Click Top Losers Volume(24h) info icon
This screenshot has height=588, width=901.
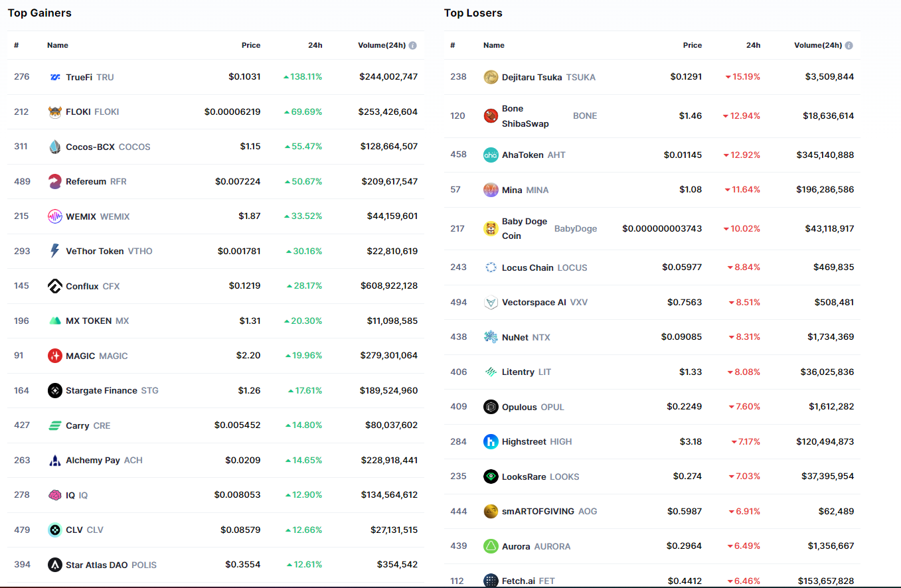click(849, 46)
